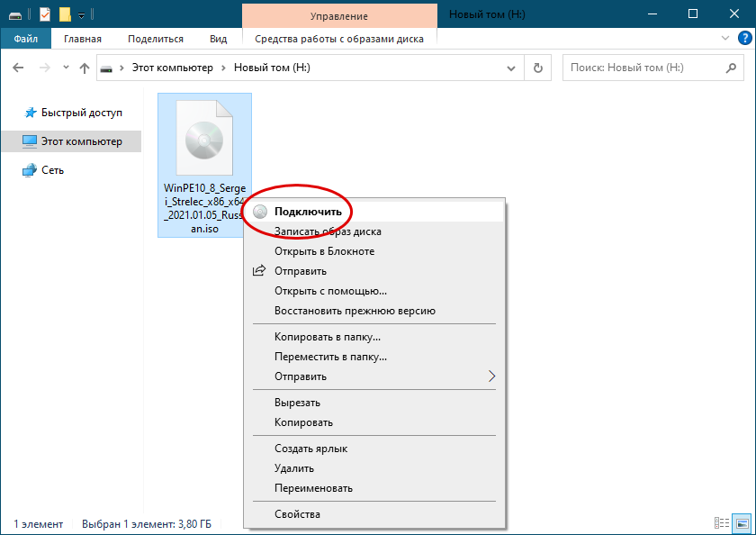756x535 pixels.
Task: Click Новый том (H:) in address path
Action: pyautogui.click(x=272, y=68)
